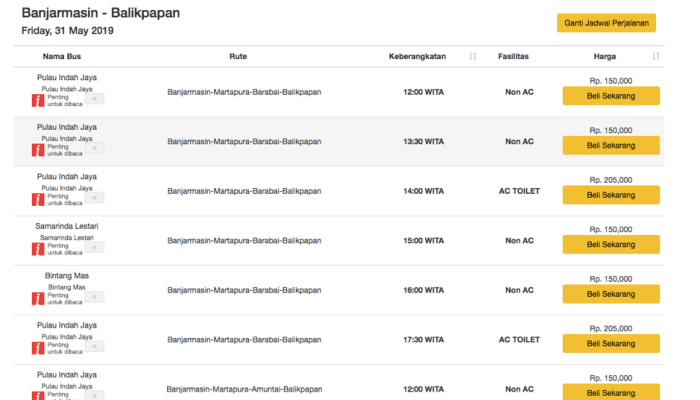Expand the small gray arrow box in the 17:30 WITA row
The width and height of the screenshot is (700, 400).
95,346
